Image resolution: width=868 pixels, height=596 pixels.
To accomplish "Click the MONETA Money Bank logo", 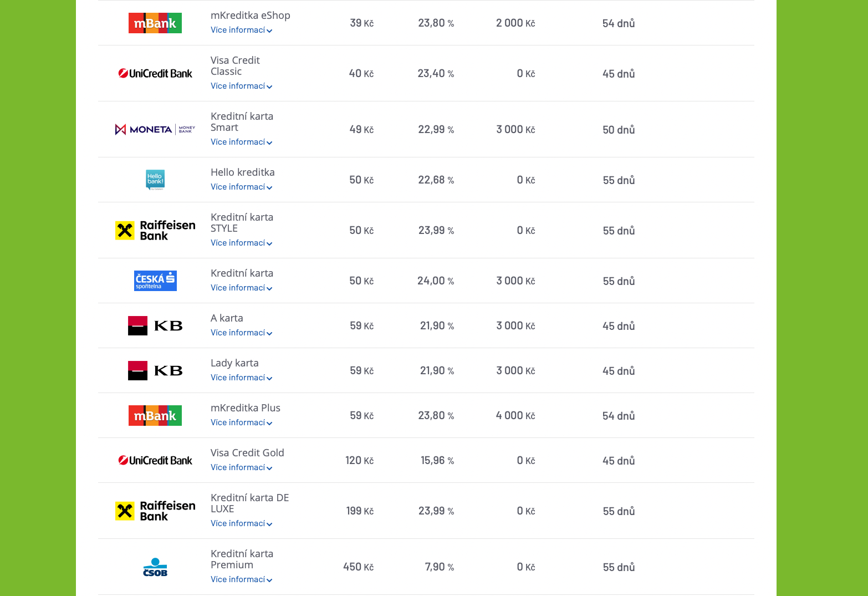I will [x=155, y=129].
